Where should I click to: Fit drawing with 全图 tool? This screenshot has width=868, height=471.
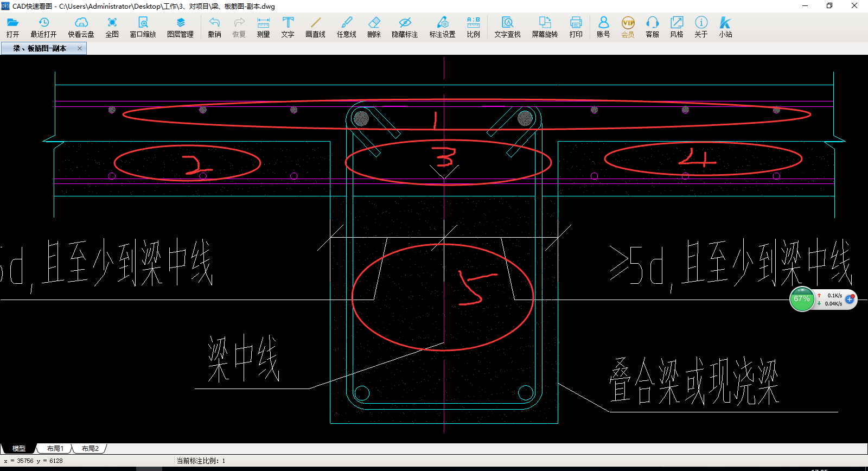coord(112,27)
